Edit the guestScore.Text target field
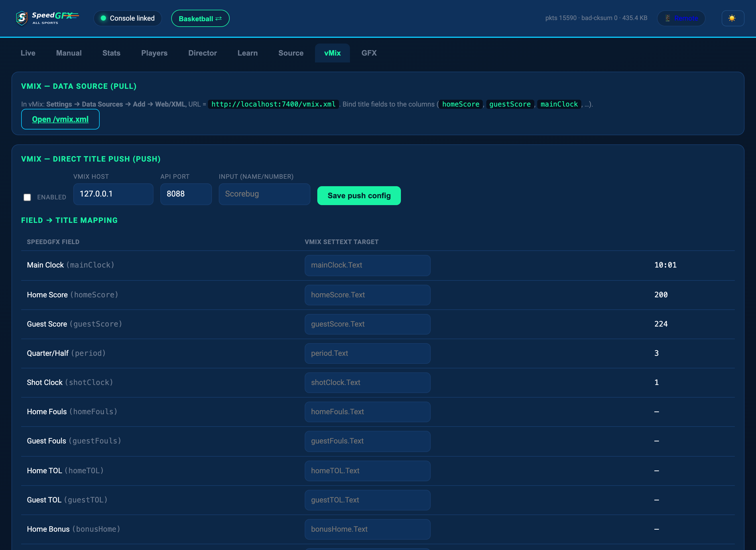The width and height of the screenshot is (756, 550). [367, 324]
